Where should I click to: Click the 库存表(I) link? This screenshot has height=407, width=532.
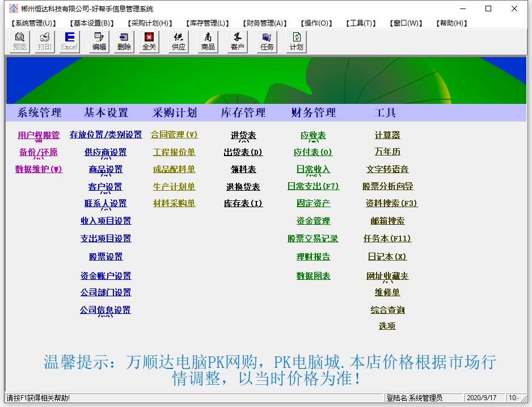(x=243, y=203)
